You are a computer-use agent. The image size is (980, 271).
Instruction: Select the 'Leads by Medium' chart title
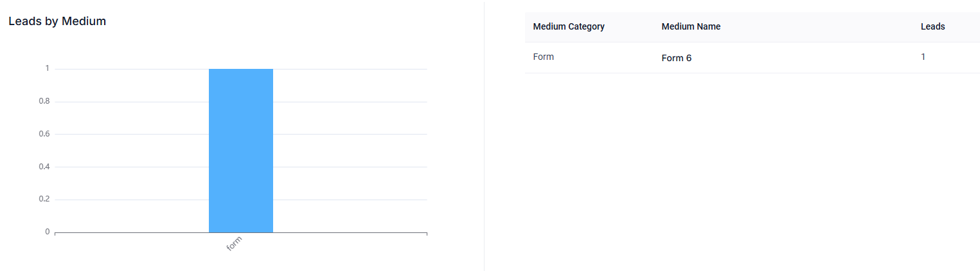57,21
